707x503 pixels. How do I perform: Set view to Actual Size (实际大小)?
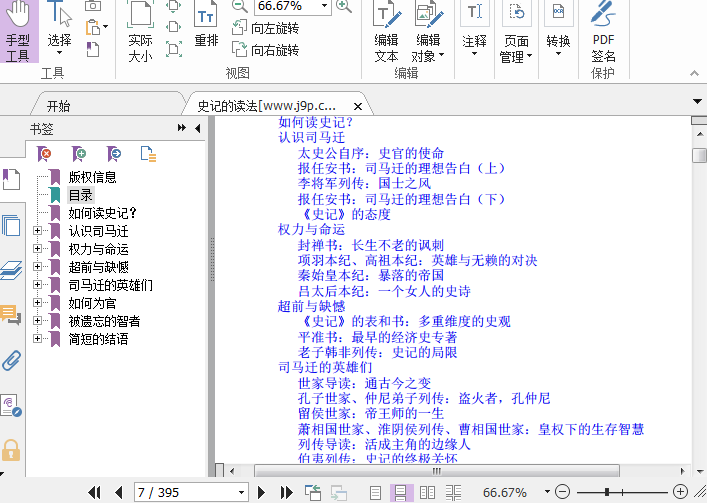tap(140, 32)
